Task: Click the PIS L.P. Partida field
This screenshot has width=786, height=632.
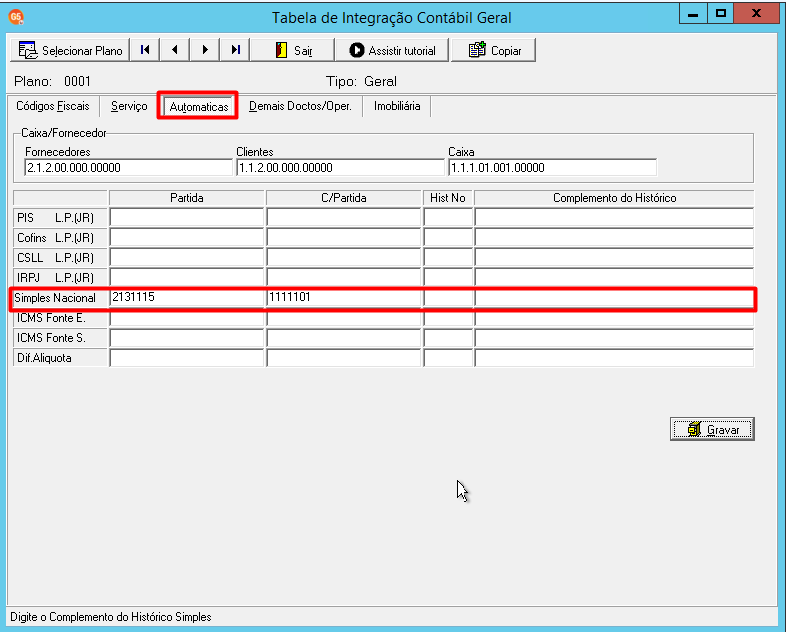Action: coord(186,218)
